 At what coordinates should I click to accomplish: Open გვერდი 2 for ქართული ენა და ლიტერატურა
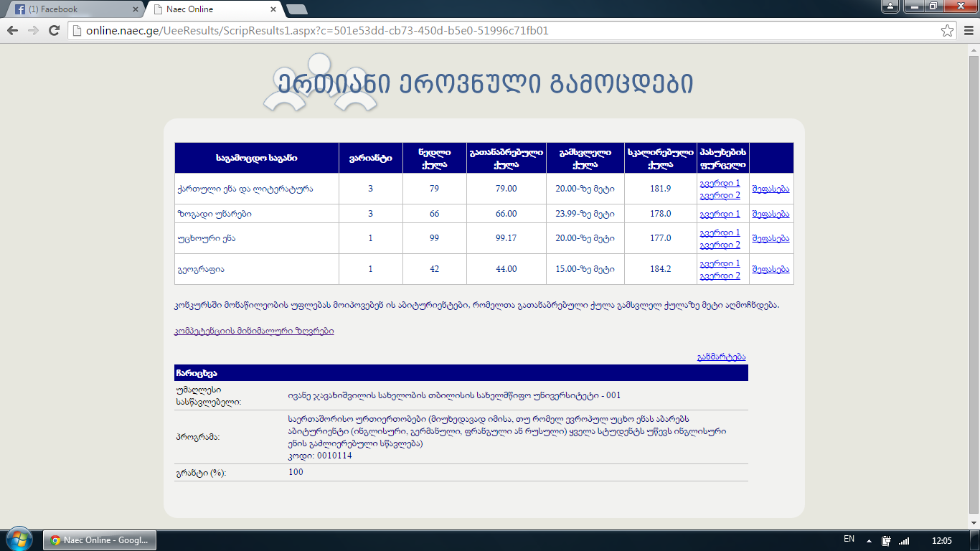(720, 194)
